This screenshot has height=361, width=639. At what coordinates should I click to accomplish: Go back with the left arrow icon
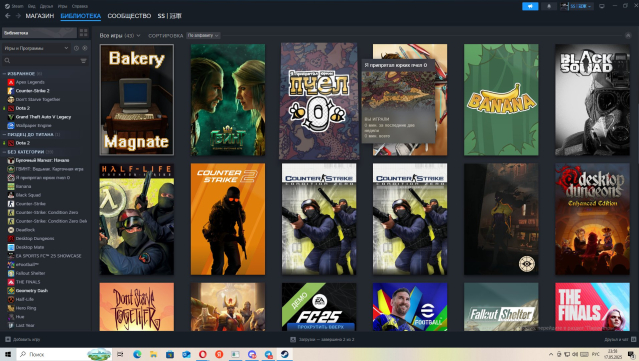pyautogui.click(x=8, y=16)
